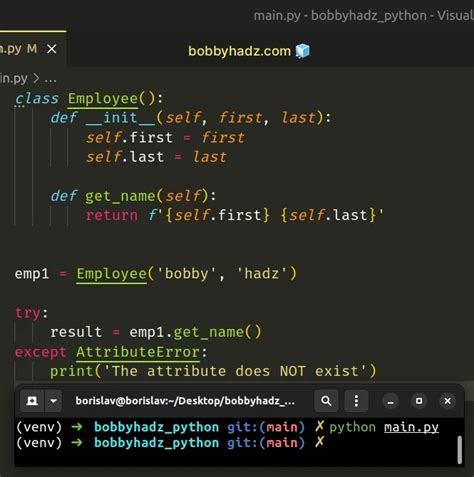This screenshot has width=474, height=477.
Task: Click the 'class' keyword
Action: tap(37, 99)
